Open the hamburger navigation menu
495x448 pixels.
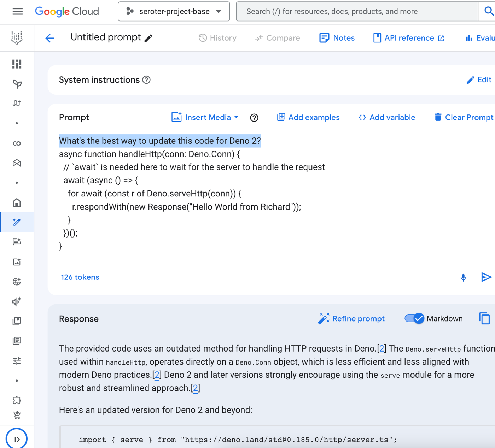pos(17,12)
